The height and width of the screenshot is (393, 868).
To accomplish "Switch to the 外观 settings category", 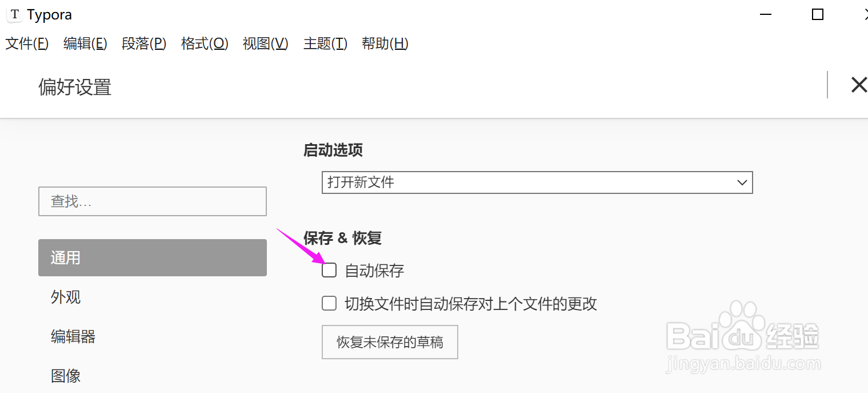I will pyautogui.click(x=66, y=297).
